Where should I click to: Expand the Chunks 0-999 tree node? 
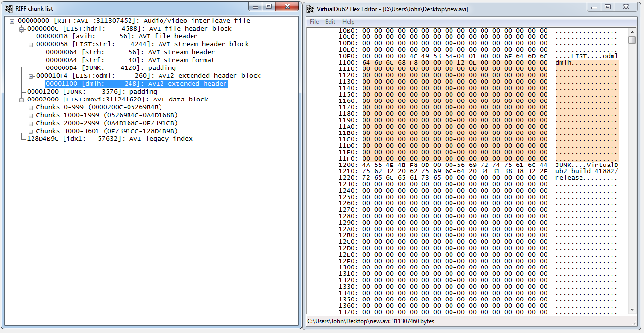[31, 107]
